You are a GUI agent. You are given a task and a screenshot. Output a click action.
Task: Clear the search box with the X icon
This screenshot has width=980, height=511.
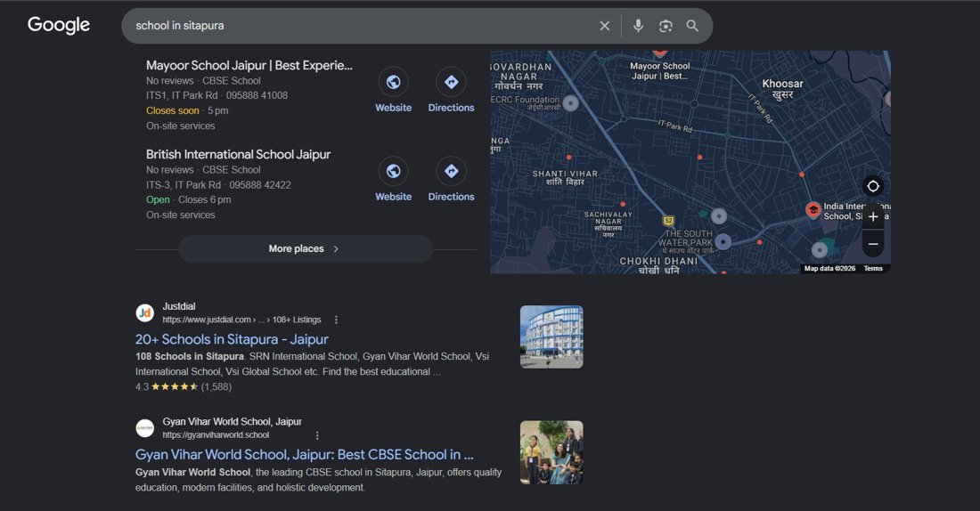point(604,26)
